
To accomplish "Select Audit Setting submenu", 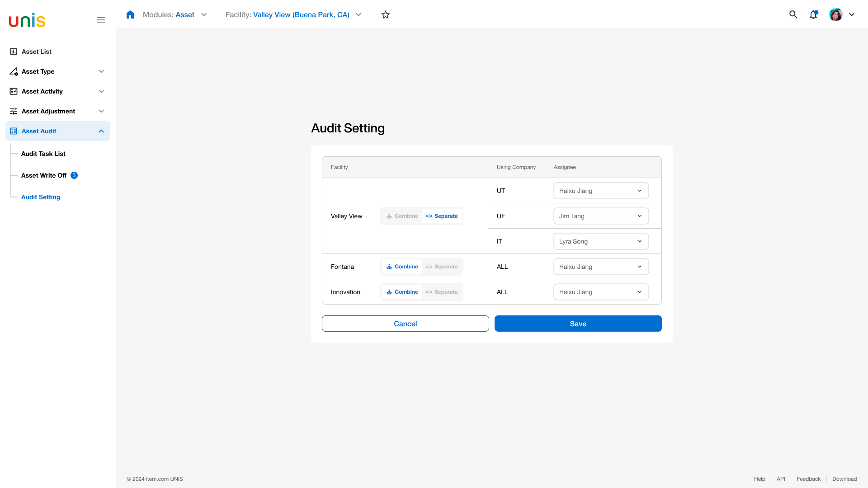I will click(41, 197).
